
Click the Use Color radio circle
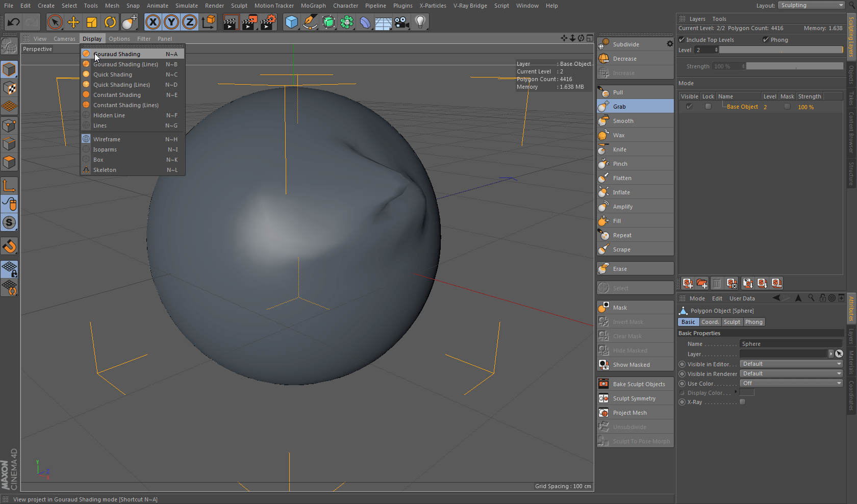682,384
